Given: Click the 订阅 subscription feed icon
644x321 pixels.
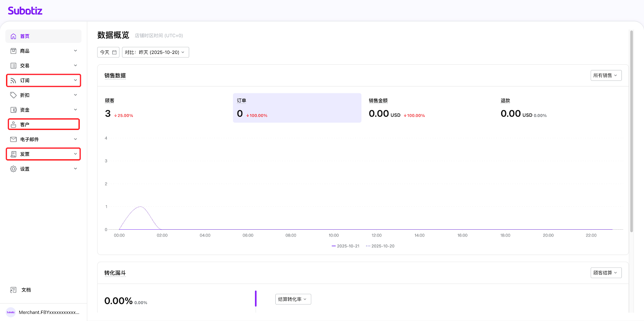Looking at the screenshot, I should click(x=13, y=80).
